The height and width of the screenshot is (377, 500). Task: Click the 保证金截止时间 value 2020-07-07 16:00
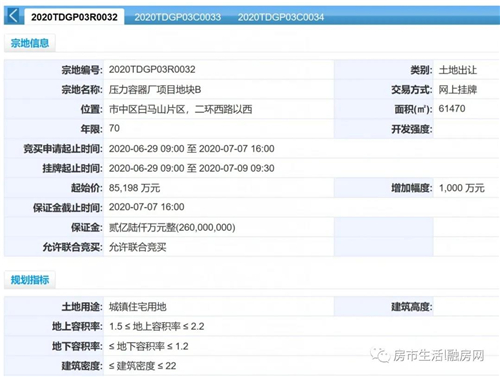[147, 207]
